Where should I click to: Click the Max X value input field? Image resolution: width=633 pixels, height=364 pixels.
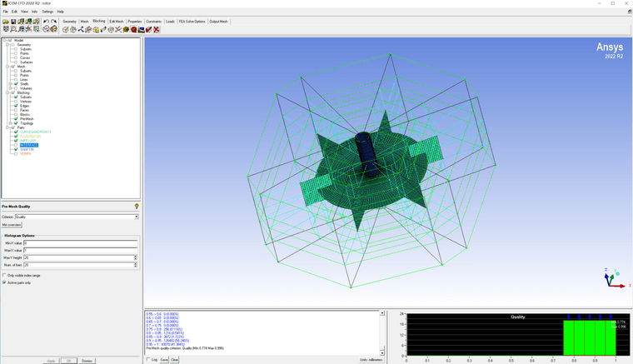click(80, 250)
